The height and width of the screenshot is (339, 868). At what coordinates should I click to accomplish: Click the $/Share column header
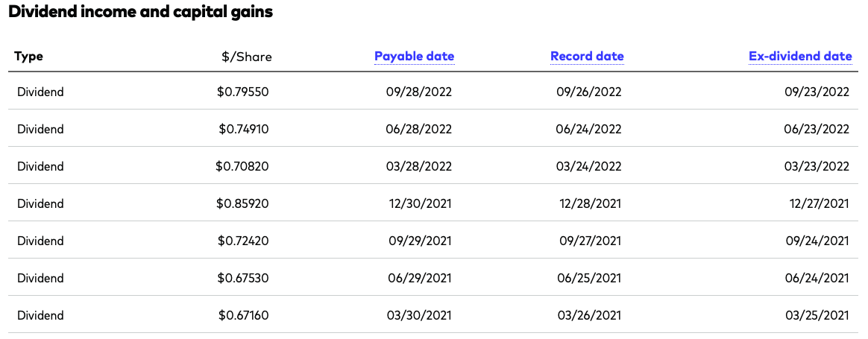(x=247, y=57)
